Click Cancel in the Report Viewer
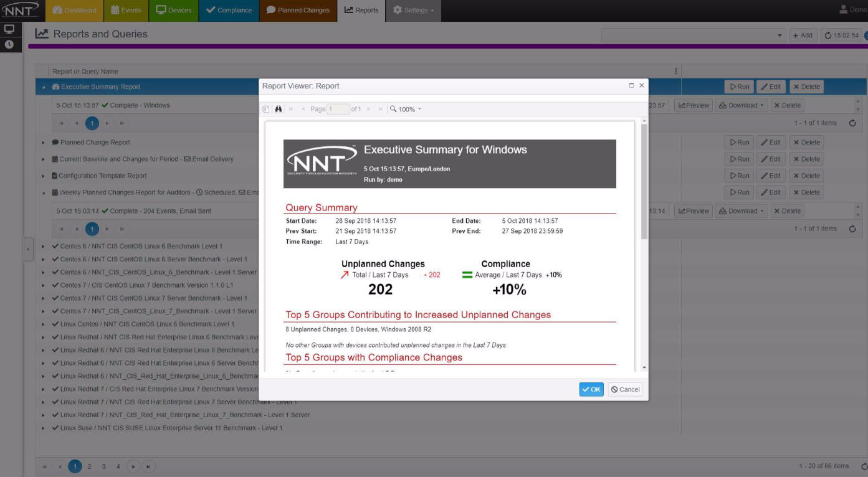 click(626, 389)
